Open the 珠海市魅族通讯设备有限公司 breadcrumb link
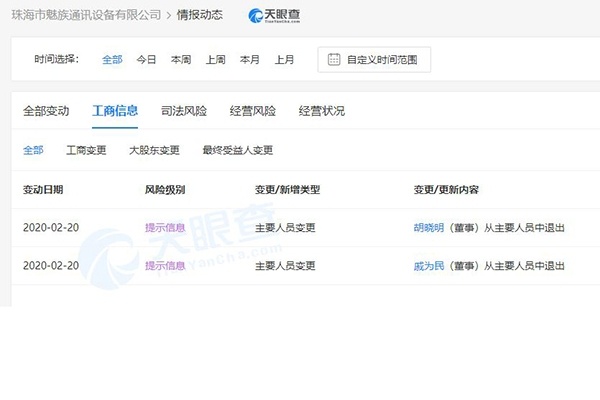 pos(86,15)
